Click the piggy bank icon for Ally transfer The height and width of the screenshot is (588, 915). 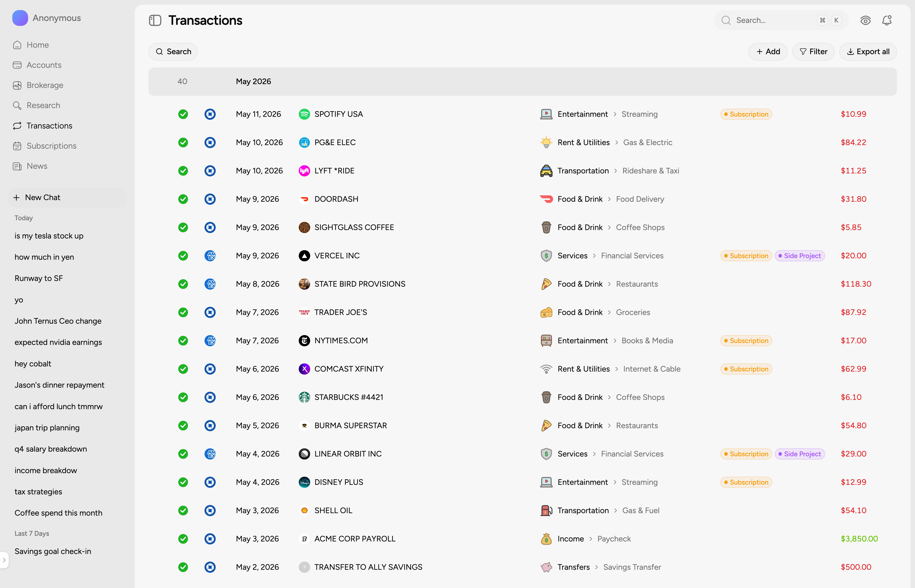pyautogui.click(x=546, y=567)
